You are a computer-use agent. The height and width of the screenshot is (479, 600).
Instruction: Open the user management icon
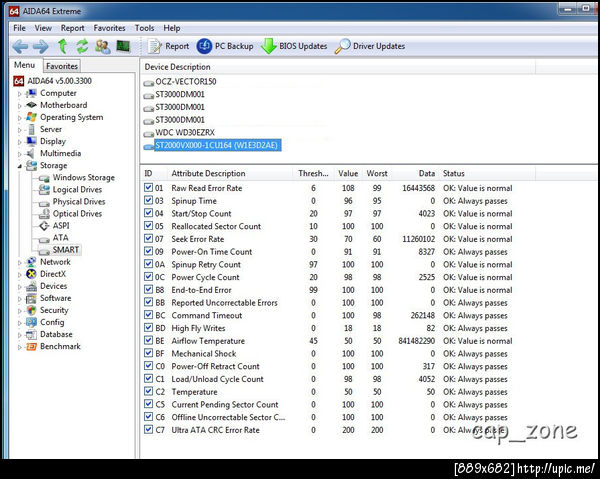(x=103, y=46)
